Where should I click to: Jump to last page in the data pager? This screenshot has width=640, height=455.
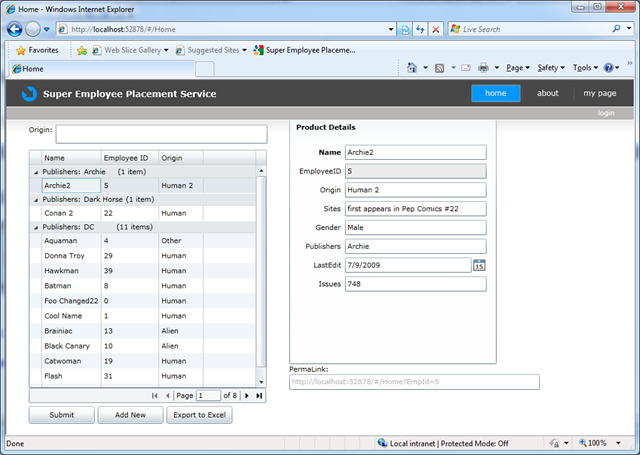[259, 396]
